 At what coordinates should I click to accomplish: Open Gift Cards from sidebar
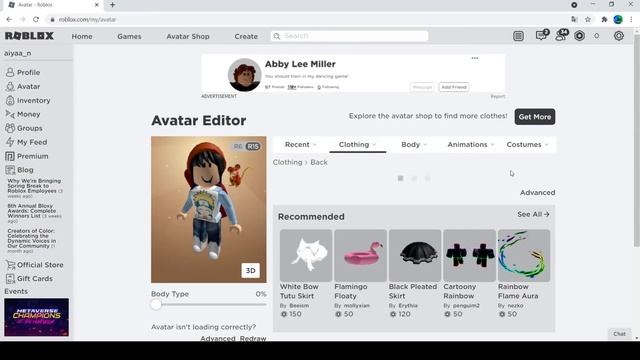pyautogui.click(x=29, y=279)
